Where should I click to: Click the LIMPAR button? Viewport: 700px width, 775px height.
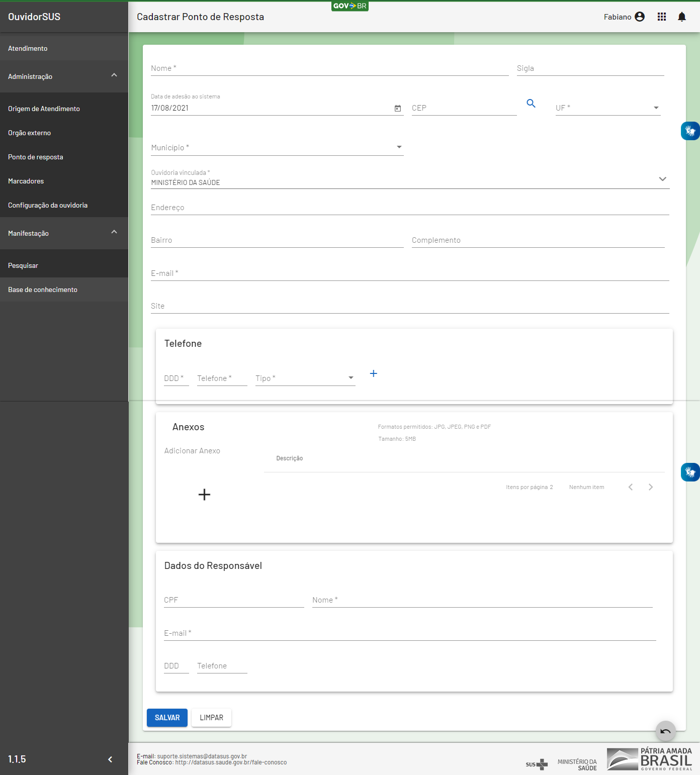point(211,718)
